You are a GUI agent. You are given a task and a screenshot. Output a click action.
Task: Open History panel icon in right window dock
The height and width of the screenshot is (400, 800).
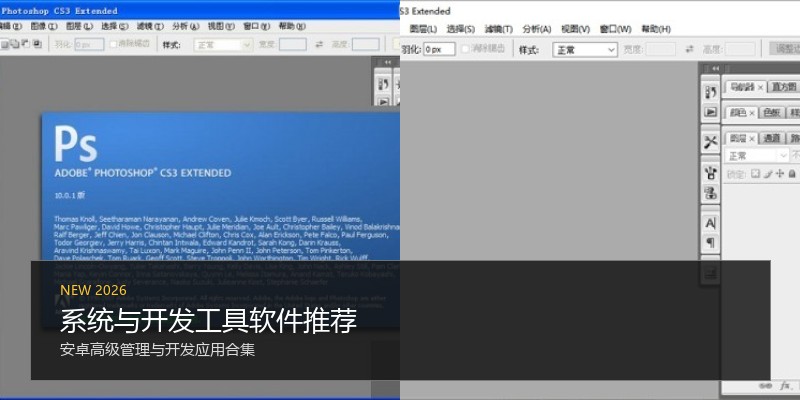[x=710, y=92]
